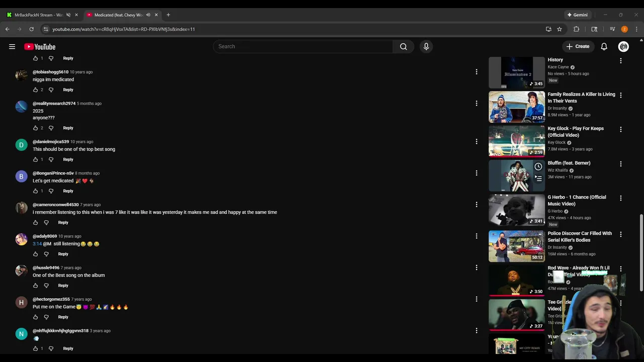Reply to the '2025 anyone???' comment
The height and width of the screenshot is (362, 644).
(68, 128)
